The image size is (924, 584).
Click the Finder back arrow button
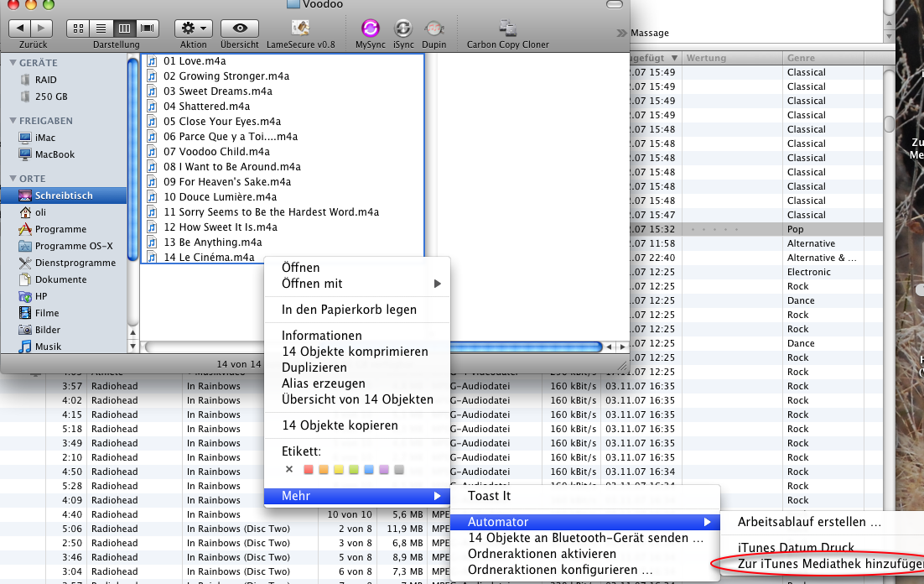[19, 28]
